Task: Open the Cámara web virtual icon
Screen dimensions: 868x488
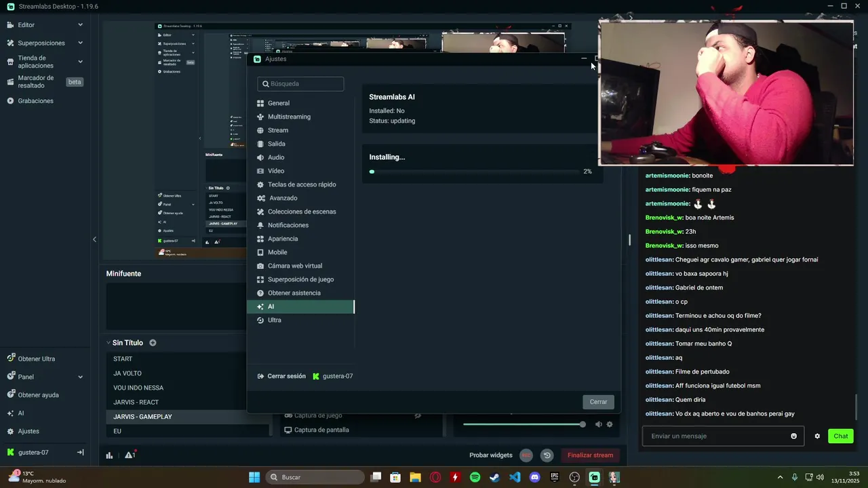Action: 260,266
